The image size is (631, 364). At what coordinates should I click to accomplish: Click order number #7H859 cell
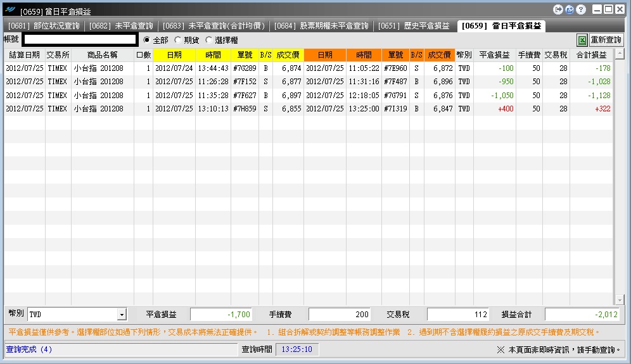pos(245,109)
